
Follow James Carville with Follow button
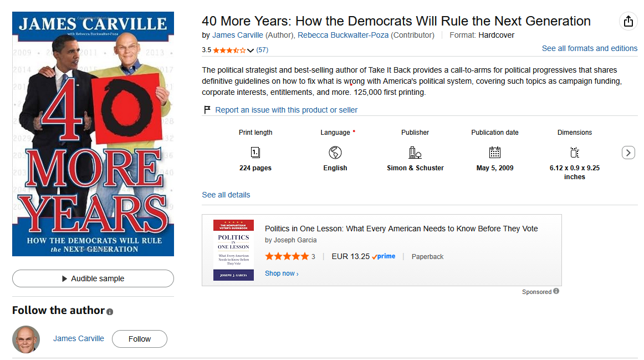[x=139, y=339]
